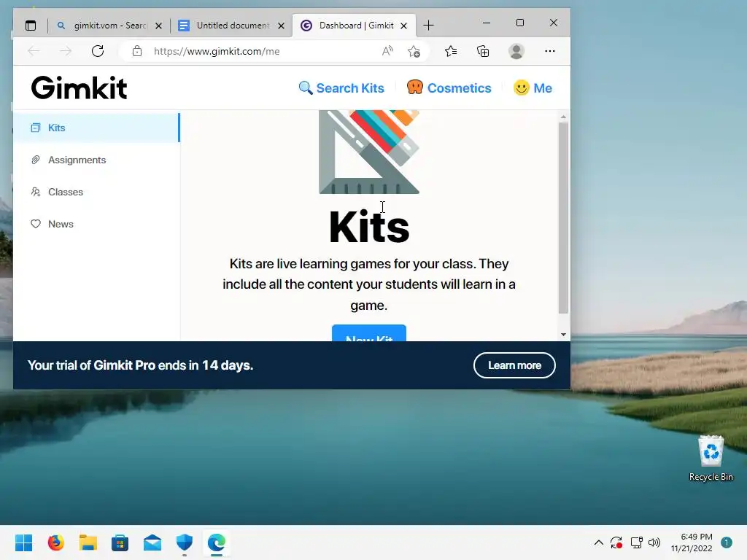Open the clock showing 6:49 PM
747x560 pixels.
pos(692,542)
